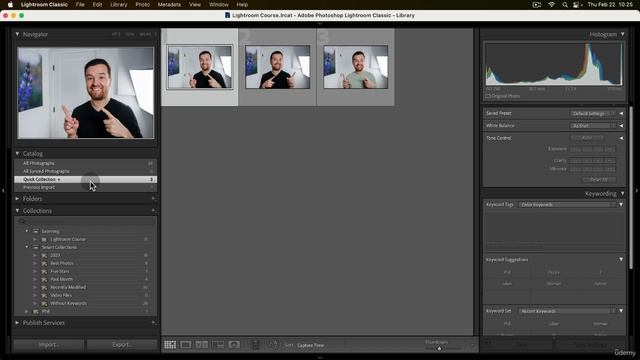The height and width of the screenshot is (360, 640).
Task: Open the File menu
Action: tap(80, 5)
